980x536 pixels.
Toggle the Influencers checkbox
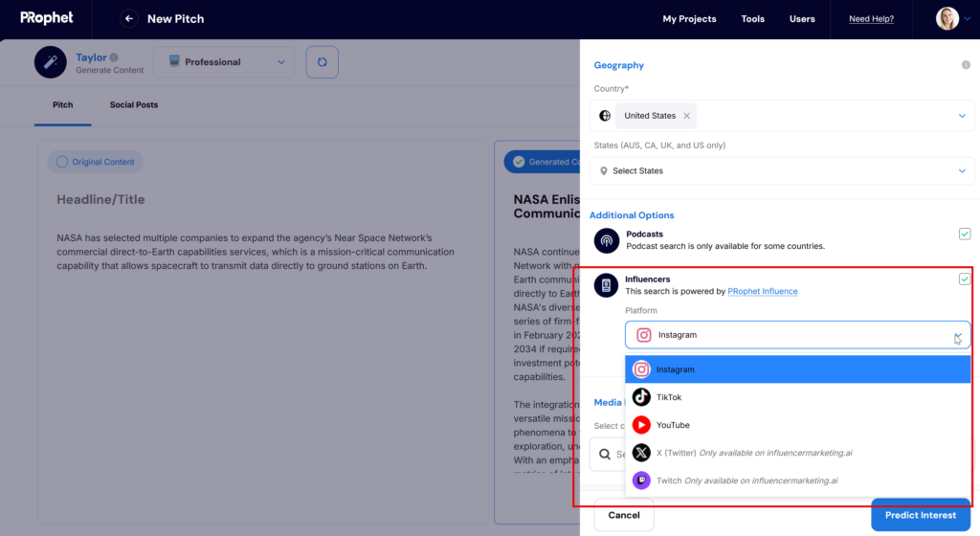[x=965, y=279]
